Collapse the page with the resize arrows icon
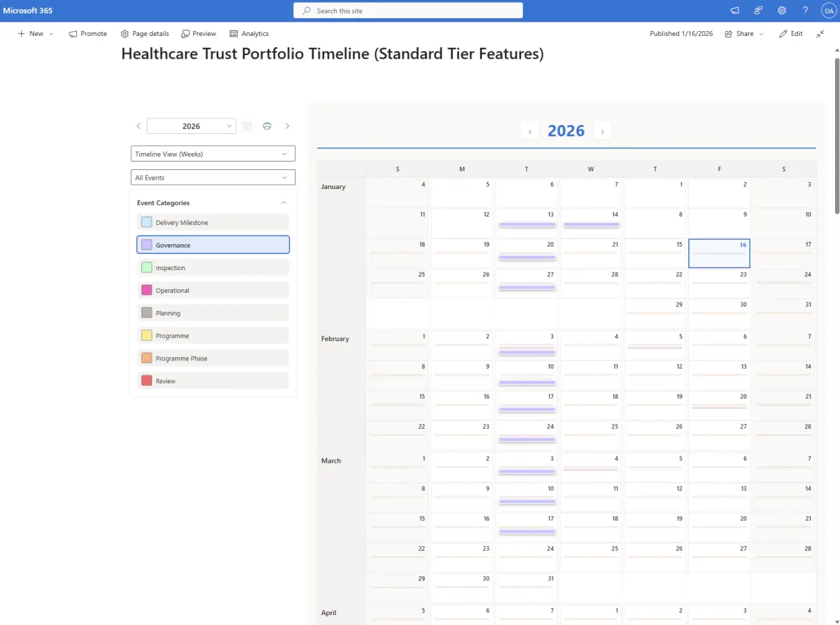 (820, 33)
